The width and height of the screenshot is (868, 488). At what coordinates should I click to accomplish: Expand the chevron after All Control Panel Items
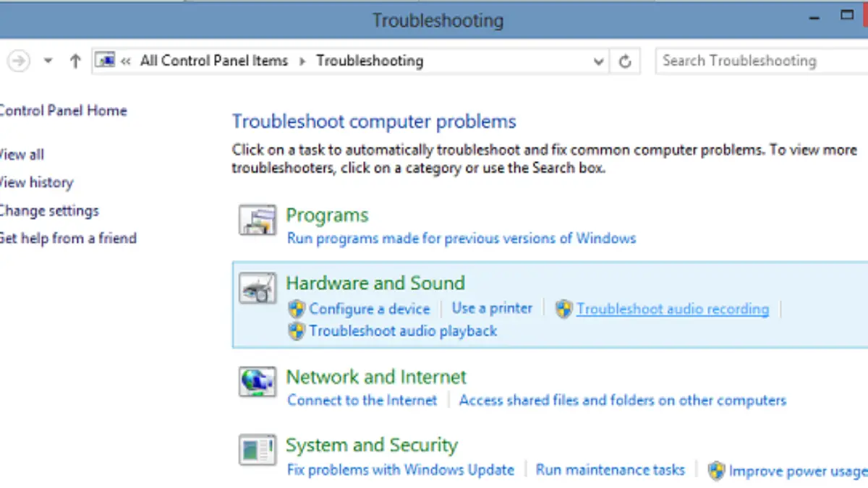[302, 61]
